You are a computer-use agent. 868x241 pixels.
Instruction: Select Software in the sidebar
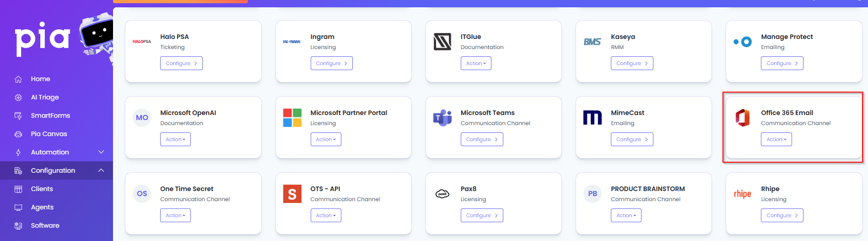pos(45,225)
